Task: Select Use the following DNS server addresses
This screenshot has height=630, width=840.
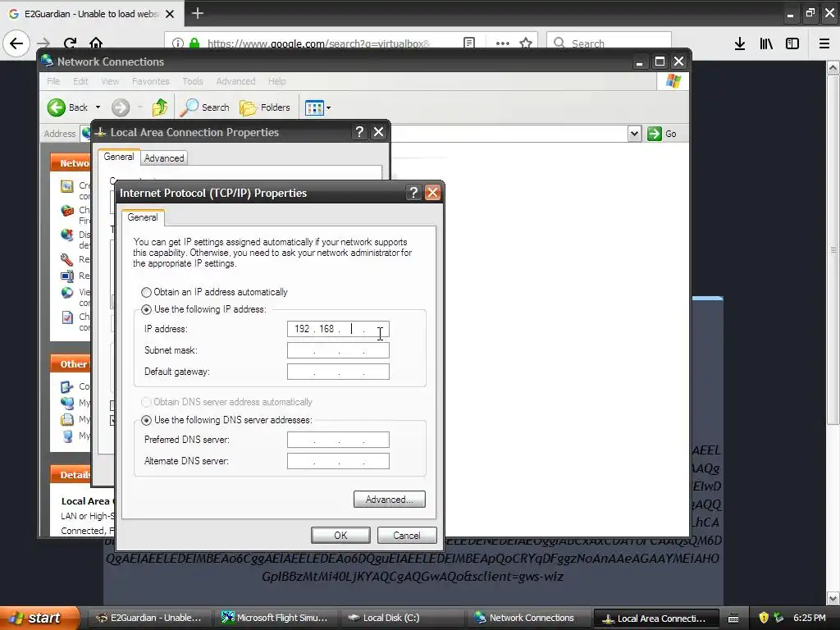Action: point(146,420)
